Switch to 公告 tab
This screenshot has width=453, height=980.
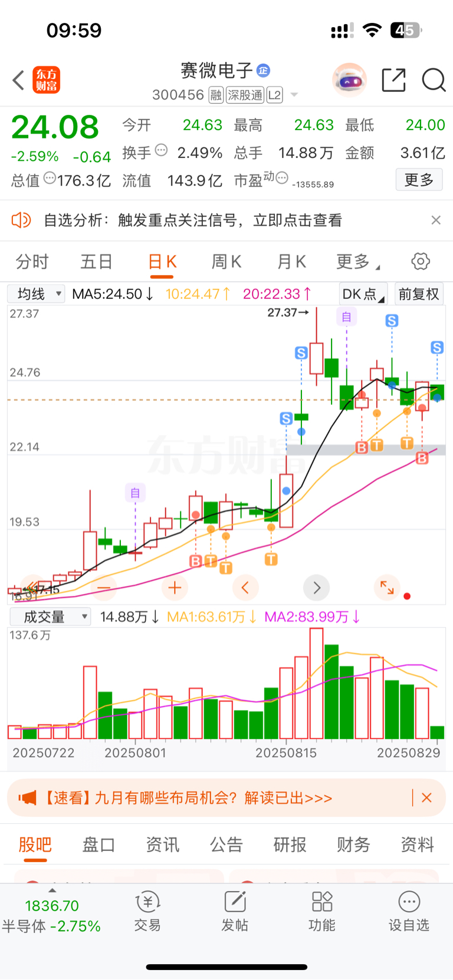(226, 844)
